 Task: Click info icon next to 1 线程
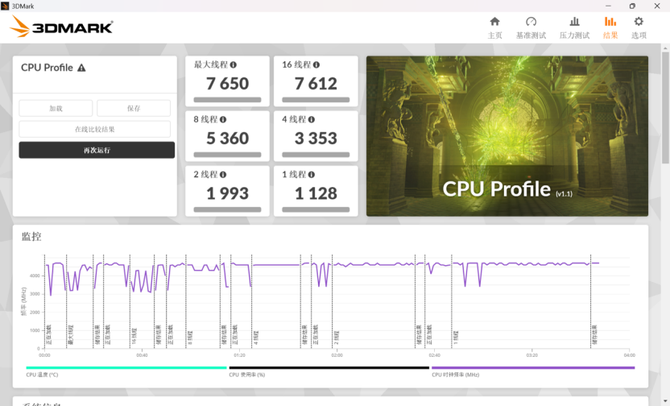coord(311,175)
